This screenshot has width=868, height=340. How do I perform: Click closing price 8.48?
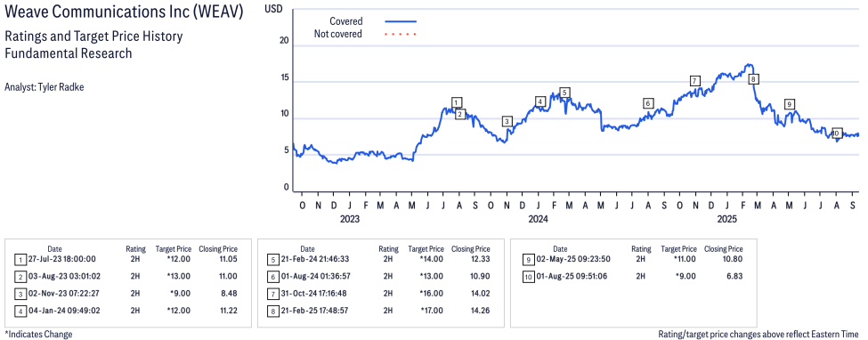point(230,294)
